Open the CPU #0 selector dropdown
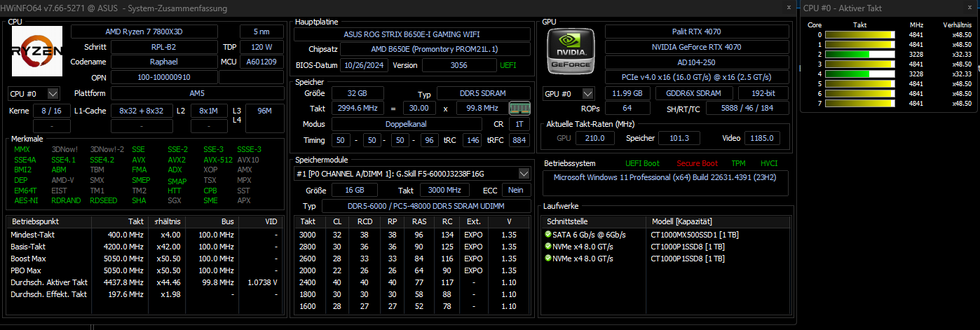Screen dimensions: 980x330 point(33,93)
